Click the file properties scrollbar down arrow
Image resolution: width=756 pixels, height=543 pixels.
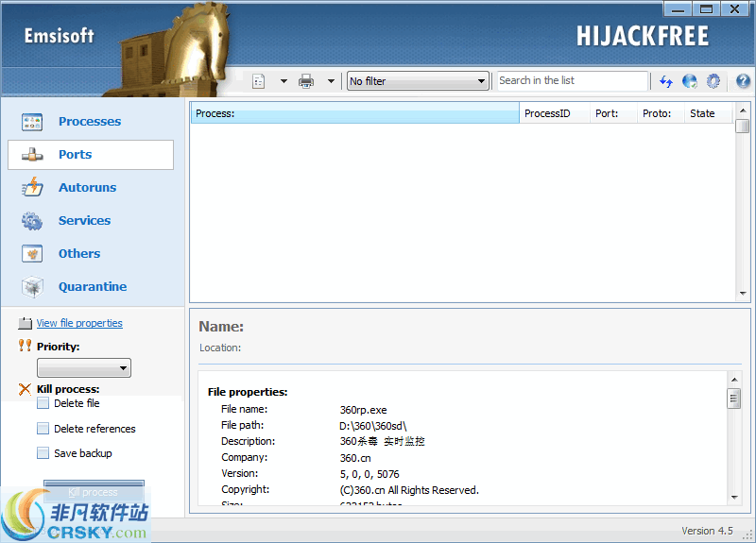coord(734,498)
